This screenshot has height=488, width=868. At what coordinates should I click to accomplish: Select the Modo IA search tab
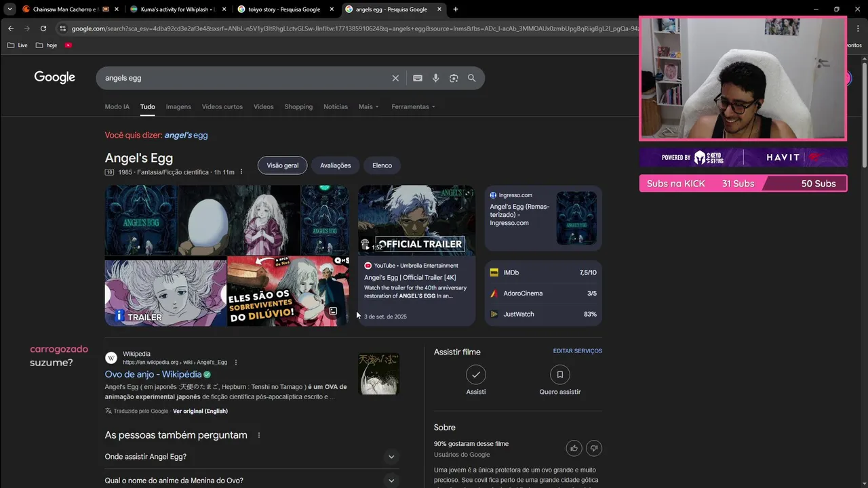[x=117, y=107]
